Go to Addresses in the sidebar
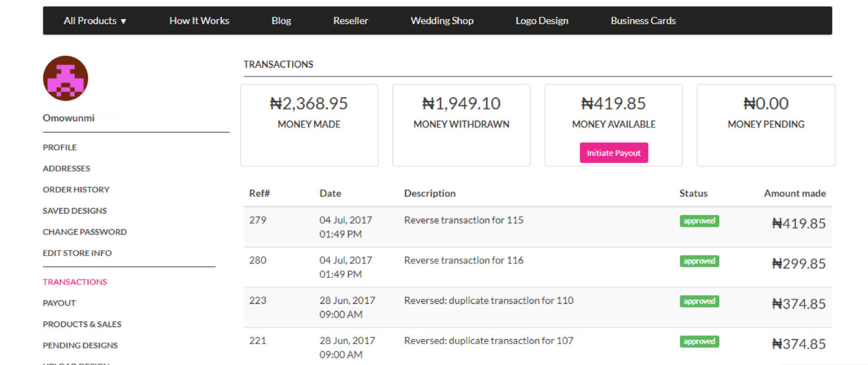868x365 pixels. 66,168
